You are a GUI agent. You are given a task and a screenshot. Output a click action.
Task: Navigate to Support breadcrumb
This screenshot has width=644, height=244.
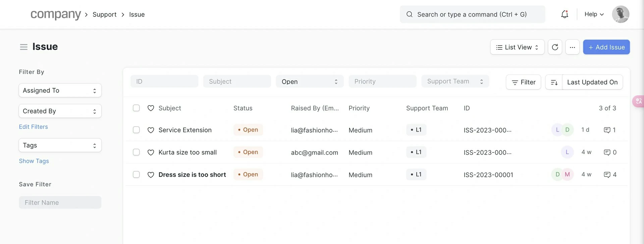[x=104, y=14]
